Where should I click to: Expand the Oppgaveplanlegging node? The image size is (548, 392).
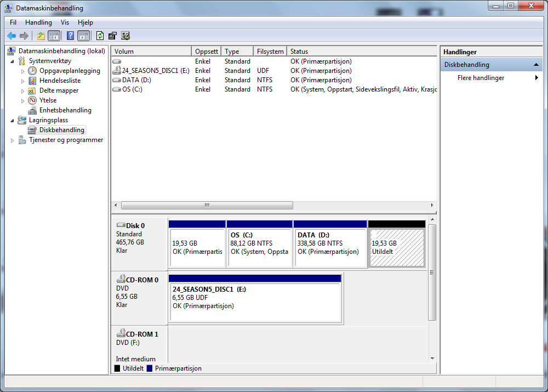tap(22, 71)
